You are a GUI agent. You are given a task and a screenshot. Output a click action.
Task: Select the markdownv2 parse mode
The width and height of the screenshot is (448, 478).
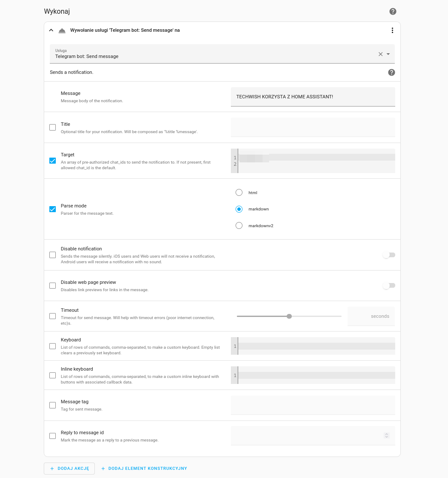pyautogui.click(x=239, y=225)
